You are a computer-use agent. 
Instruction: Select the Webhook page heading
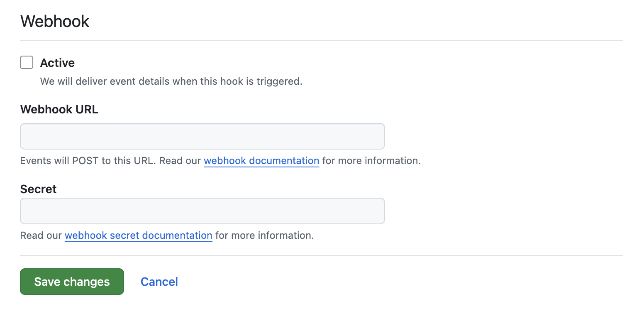tap(54, 21)
